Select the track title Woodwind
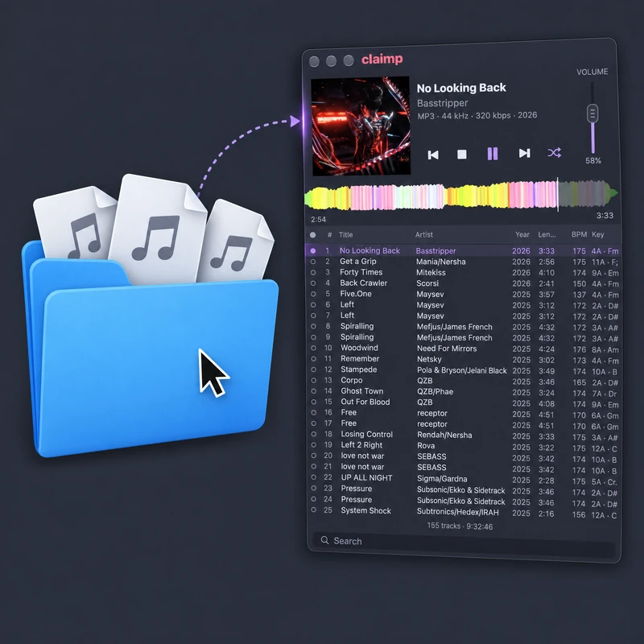This screenshot has height=644, width=644. 359,348
